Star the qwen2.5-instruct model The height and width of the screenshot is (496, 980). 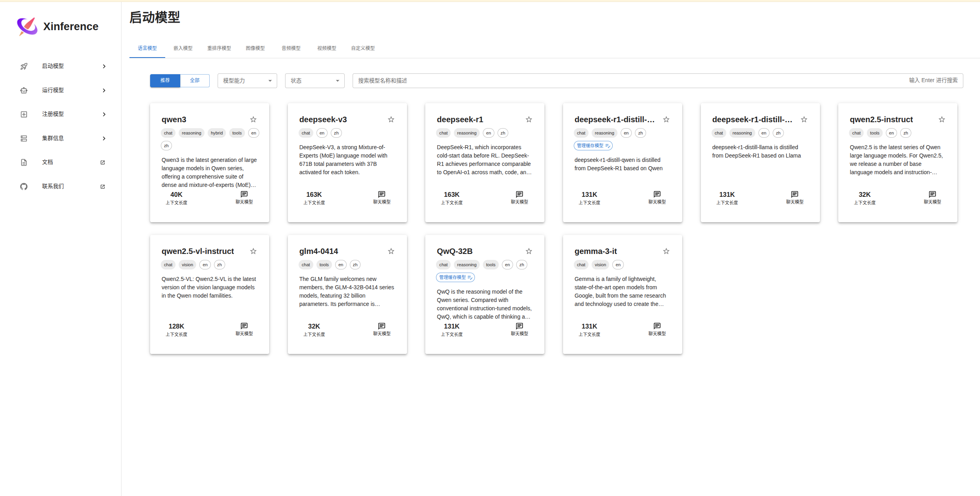pyautogui.click(x=942, y=119)
